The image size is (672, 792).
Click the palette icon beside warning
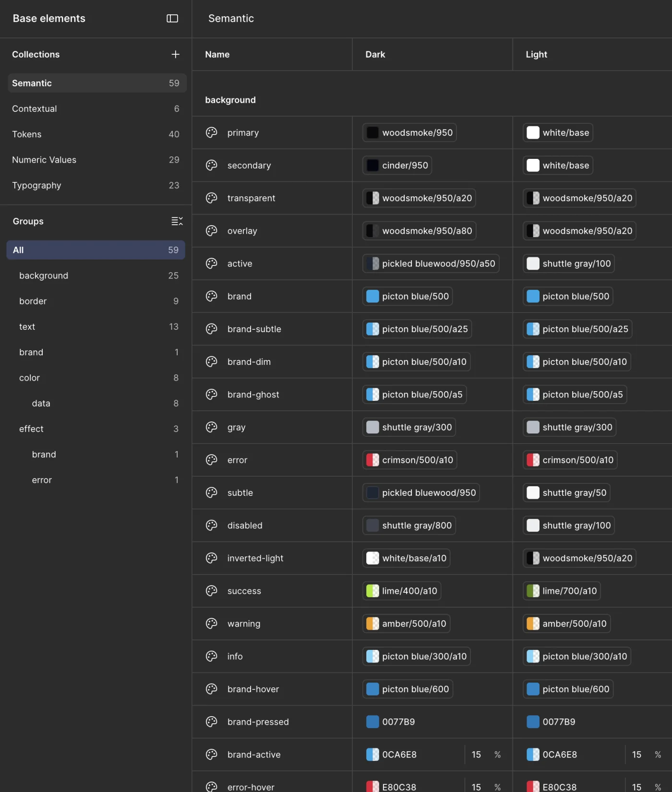212,624
